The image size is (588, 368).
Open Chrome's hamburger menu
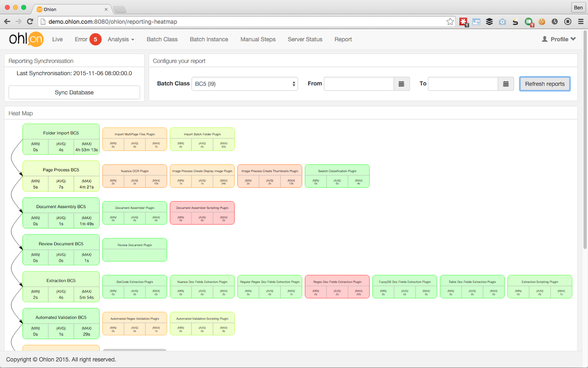(x=581, y=22)
